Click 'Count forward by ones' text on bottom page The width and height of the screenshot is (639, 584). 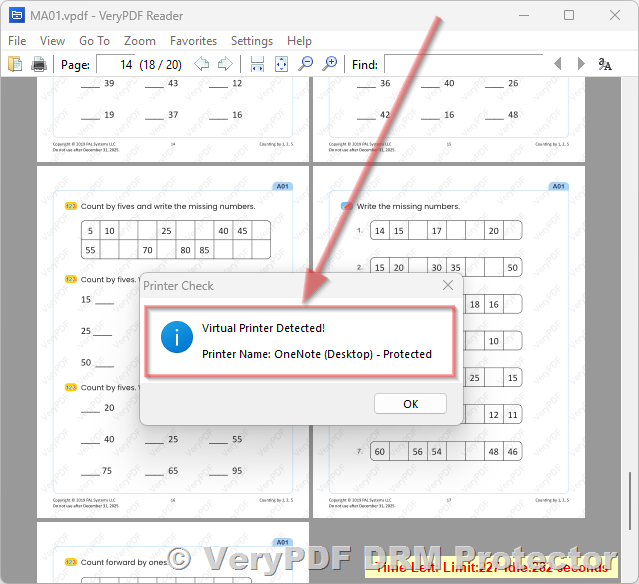[124, 562]
